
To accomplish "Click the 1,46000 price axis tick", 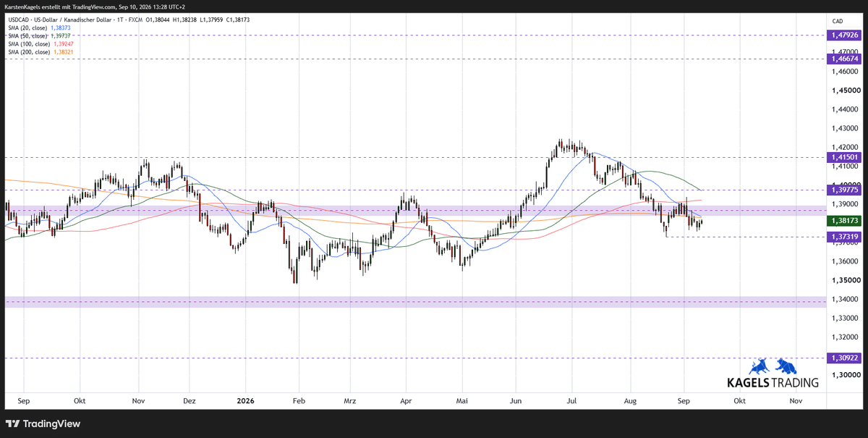I will [x=845, y=72].
